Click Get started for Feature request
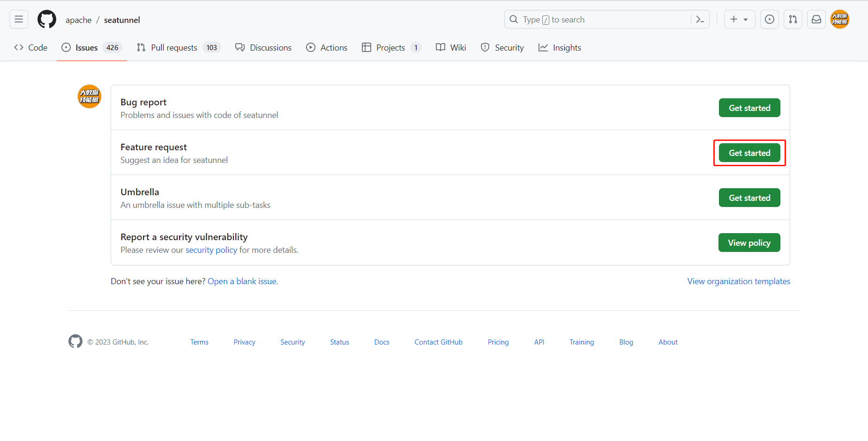The height and width of the screenshot is (441, 868). (749, 153)
